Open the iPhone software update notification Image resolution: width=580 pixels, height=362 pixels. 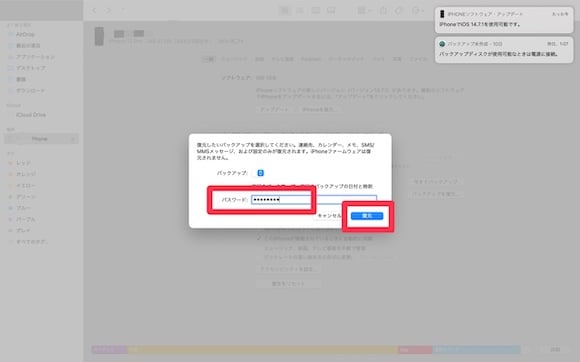pyautogui.click(x=504, y=20)
